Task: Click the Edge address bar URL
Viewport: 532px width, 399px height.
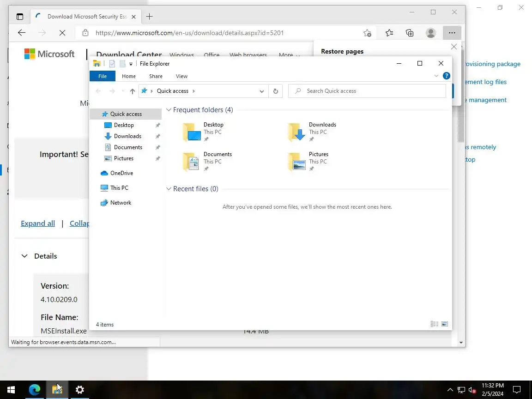Action: [189, 33]
